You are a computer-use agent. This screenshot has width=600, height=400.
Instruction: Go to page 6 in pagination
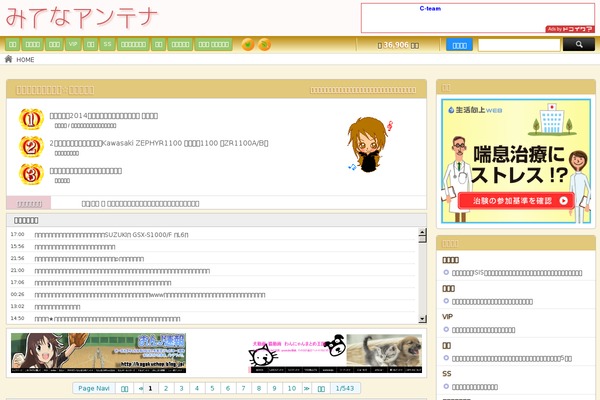228,388
